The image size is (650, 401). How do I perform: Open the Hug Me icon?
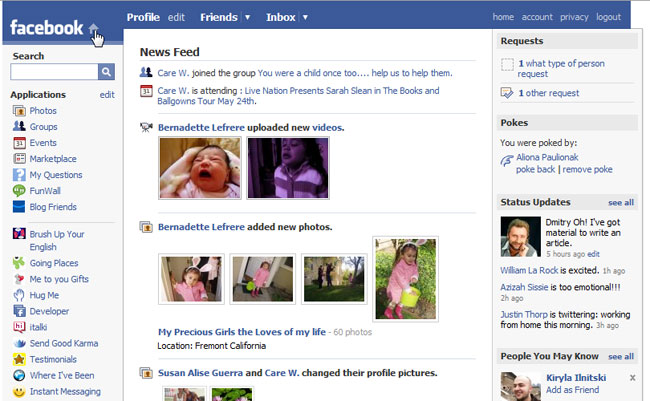pyautogui.click(x=19, y=295)
